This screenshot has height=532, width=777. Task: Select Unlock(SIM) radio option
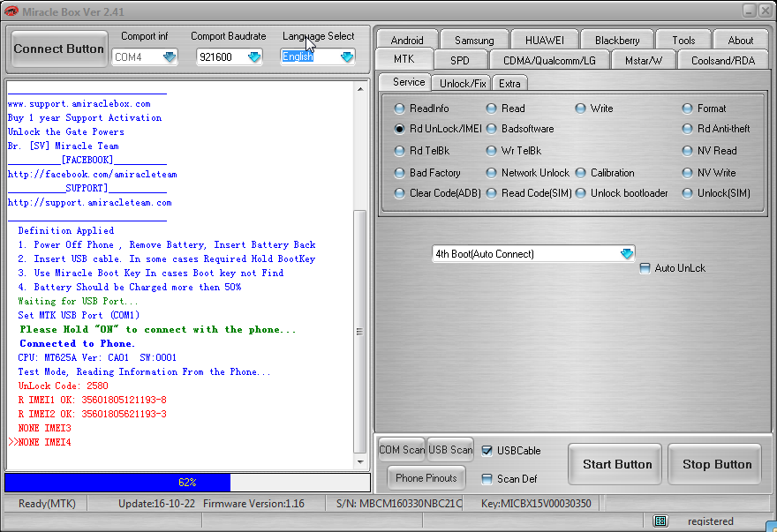pyautogui.click(x=716, y=193)
